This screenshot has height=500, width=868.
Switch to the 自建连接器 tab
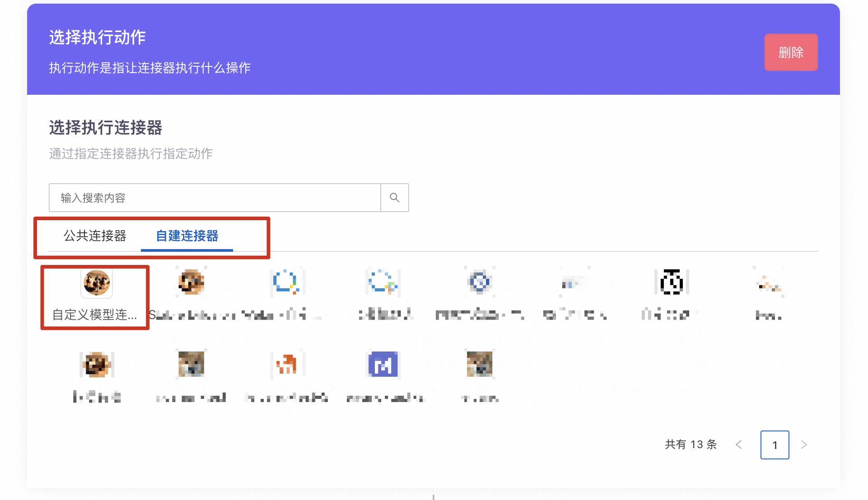click(x=187, y=236)
